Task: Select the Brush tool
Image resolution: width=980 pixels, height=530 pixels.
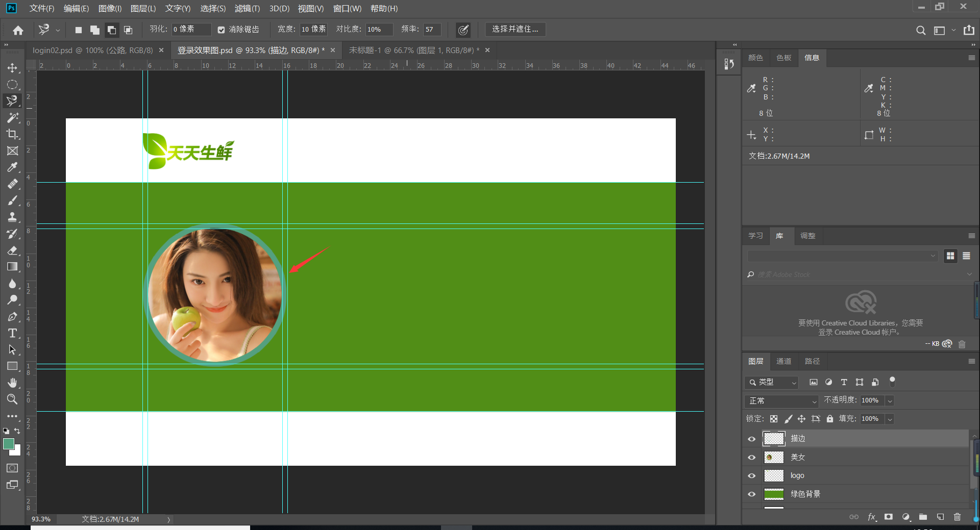Action: [12, 200]
